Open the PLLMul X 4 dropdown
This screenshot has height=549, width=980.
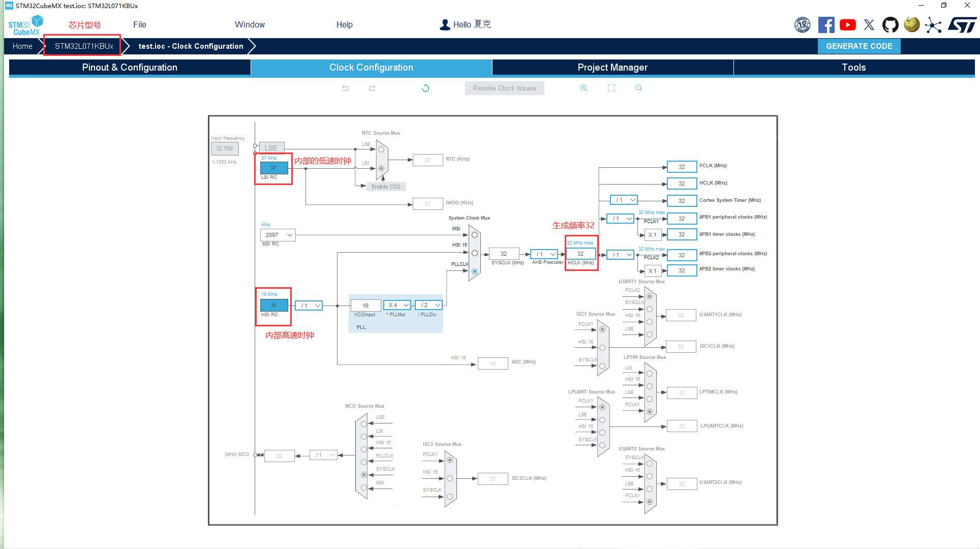(397, 305)
